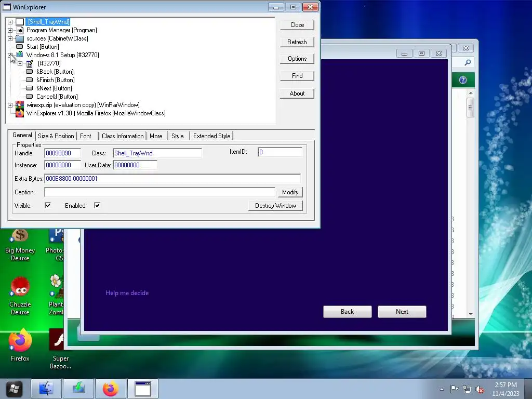Expand the Program Manager node
Image resolution: width=532 pixels, height=399 pixels.
pyautogui.click(x=10, y=30)
